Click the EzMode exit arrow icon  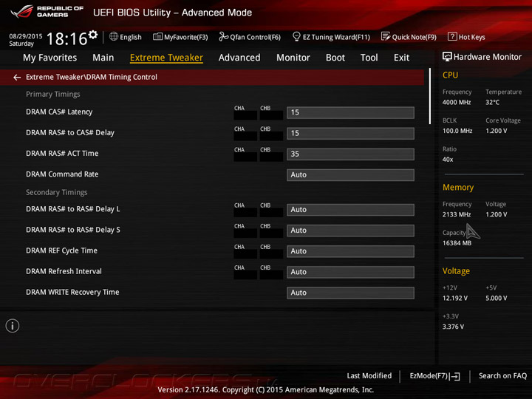click(x=455, y=376)
